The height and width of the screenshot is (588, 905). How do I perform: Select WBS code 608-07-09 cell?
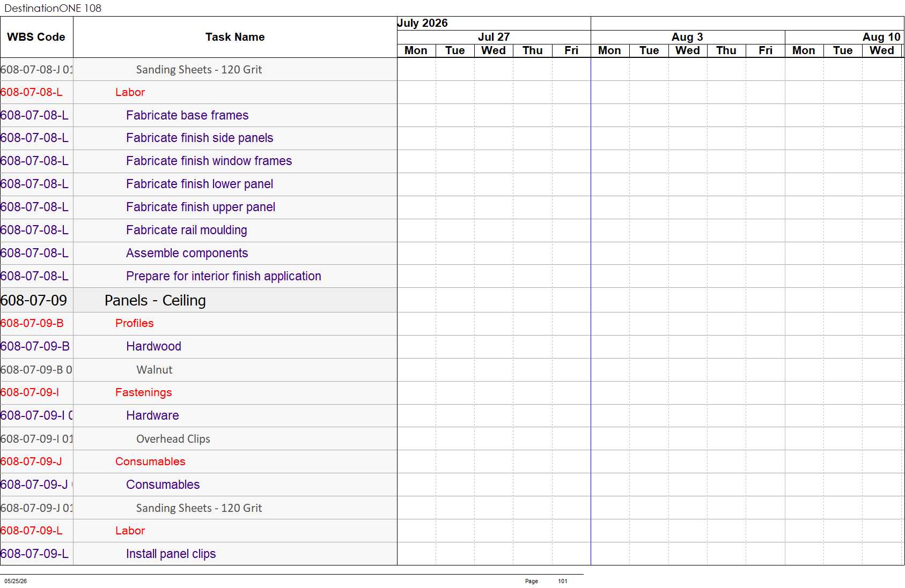point(34,300)
